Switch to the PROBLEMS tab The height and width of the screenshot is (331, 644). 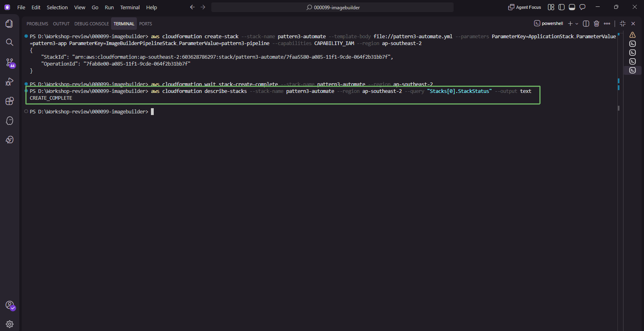coord(37,24)
